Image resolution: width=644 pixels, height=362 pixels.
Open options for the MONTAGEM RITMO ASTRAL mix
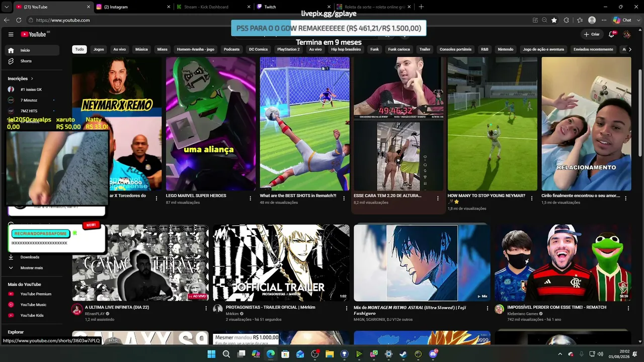click(487, 308)
